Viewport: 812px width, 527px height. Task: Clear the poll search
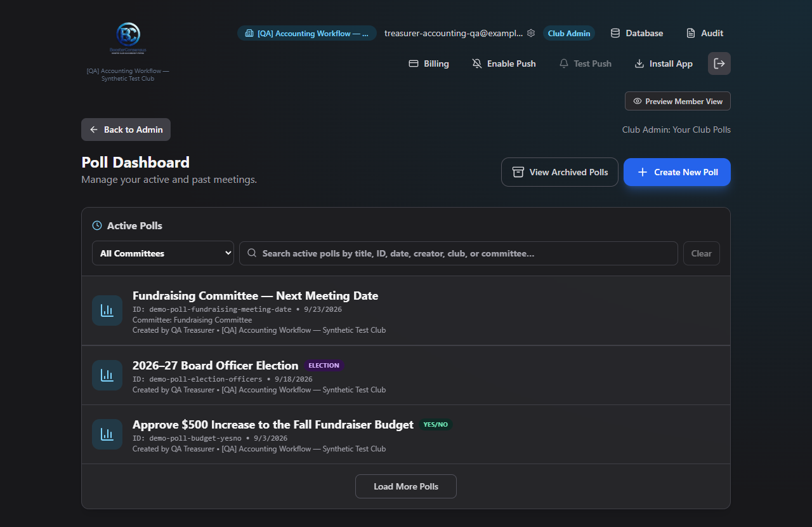click(x=702, y=253)
